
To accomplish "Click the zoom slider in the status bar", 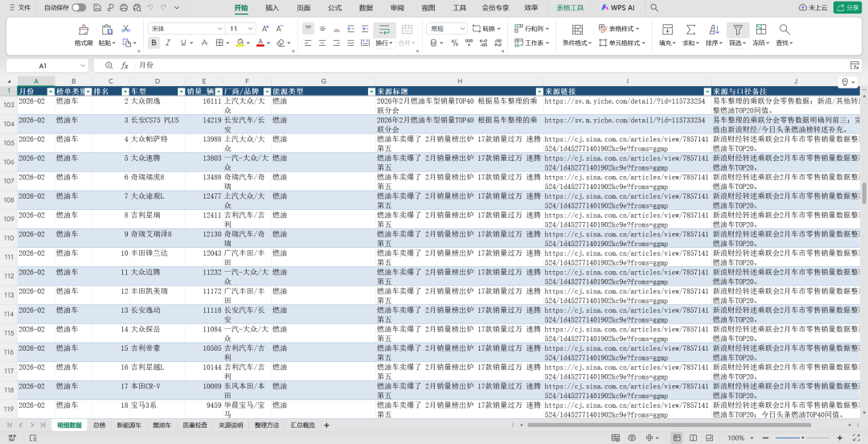I will tap(803, 438).
